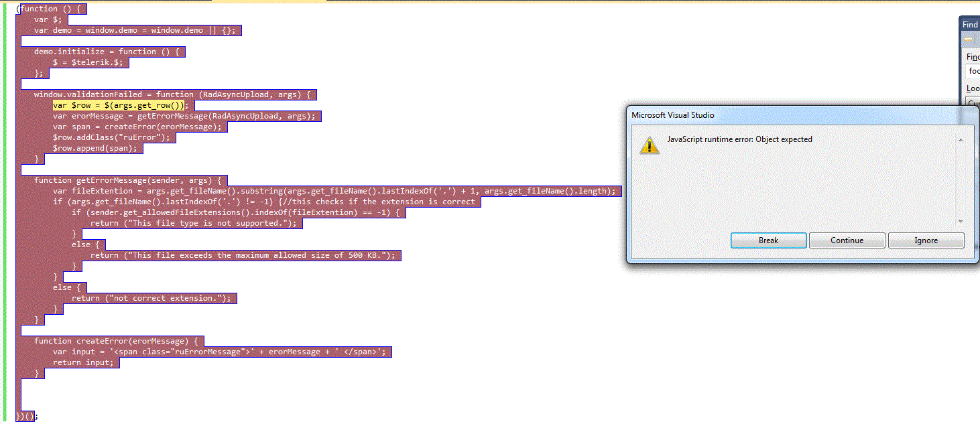Screen dimensions: 980x424
Task: Click the window.validationFailed function line
Action: tap(172, 94)
